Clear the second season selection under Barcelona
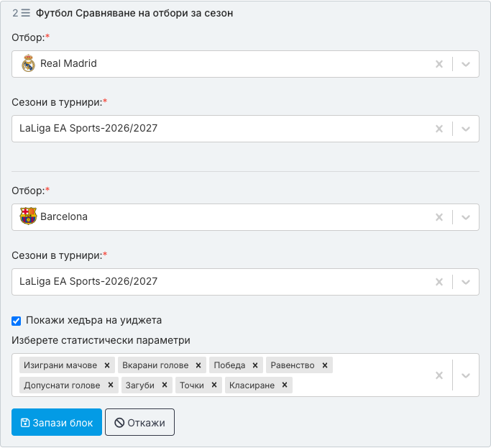 439,282
